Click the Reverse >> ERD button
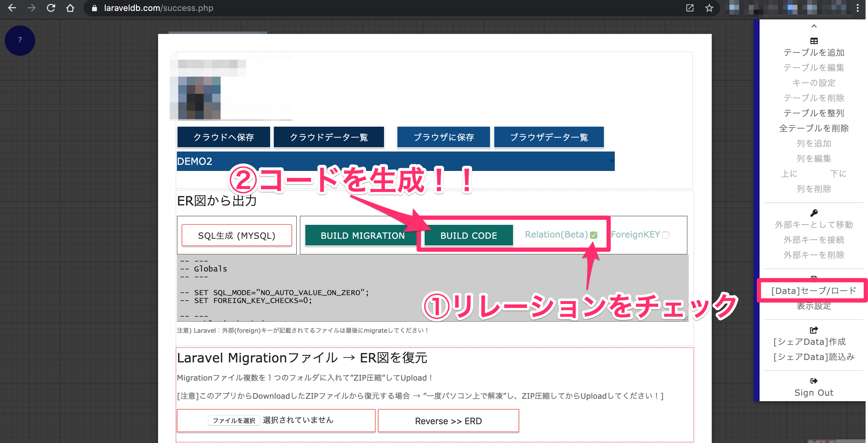Viewport: 868px width, 443px height. point(448,421)
